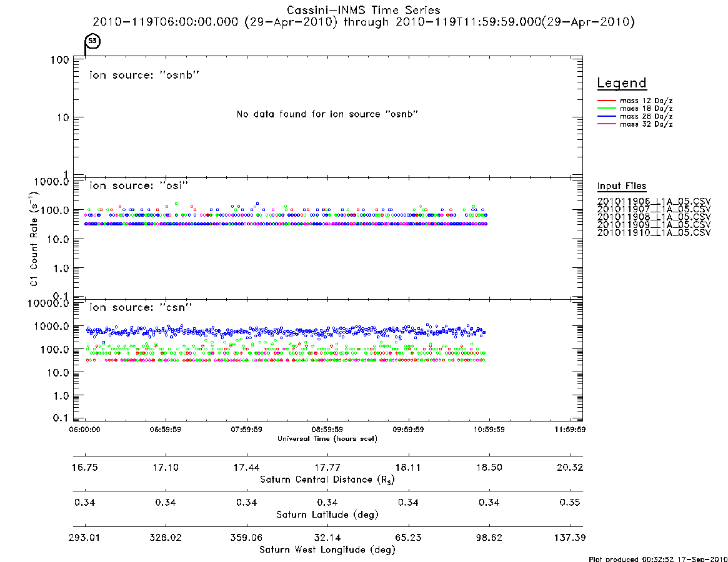
Task: Click the blue mass 28 Da/z legend line
Action: click(x=606, y=116)
